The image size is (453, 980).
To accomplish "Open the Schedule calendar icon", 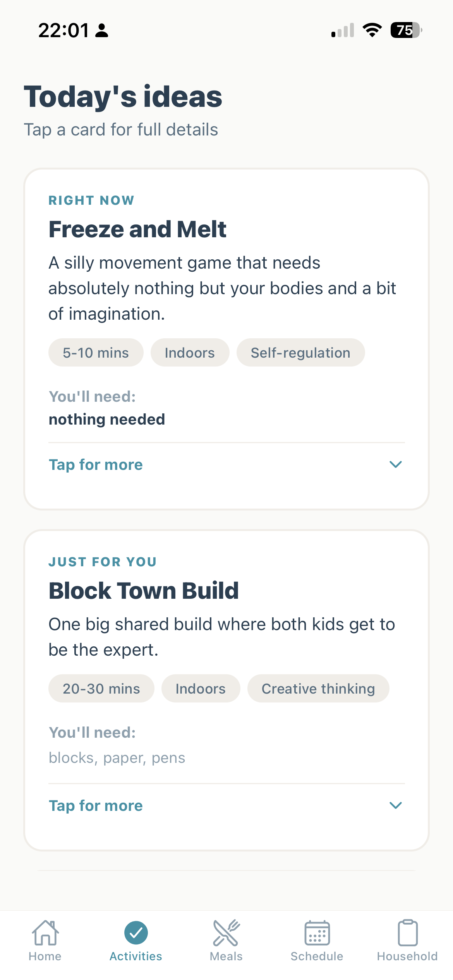I will coord(317,933).
